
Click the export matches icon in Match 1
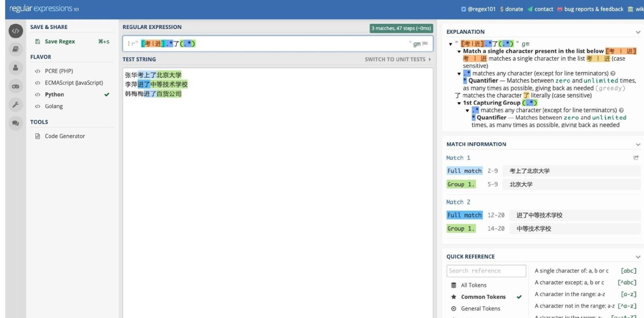tap(636, 158)
